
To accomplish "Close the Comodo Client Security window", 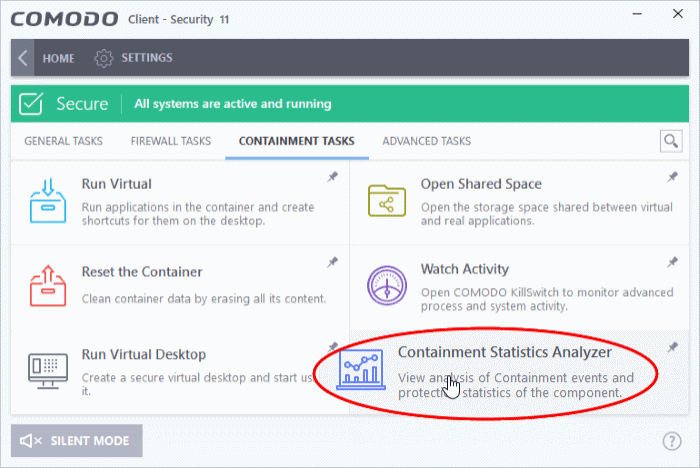I will 678,14.
